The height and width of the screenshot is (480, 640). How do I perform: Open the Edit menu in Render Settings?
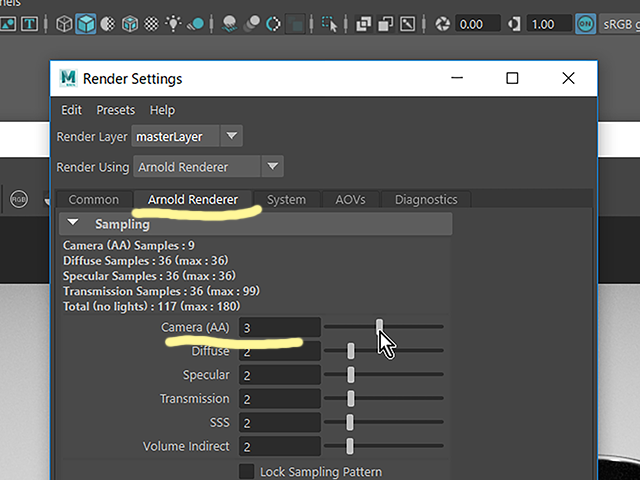coord(71,110)
